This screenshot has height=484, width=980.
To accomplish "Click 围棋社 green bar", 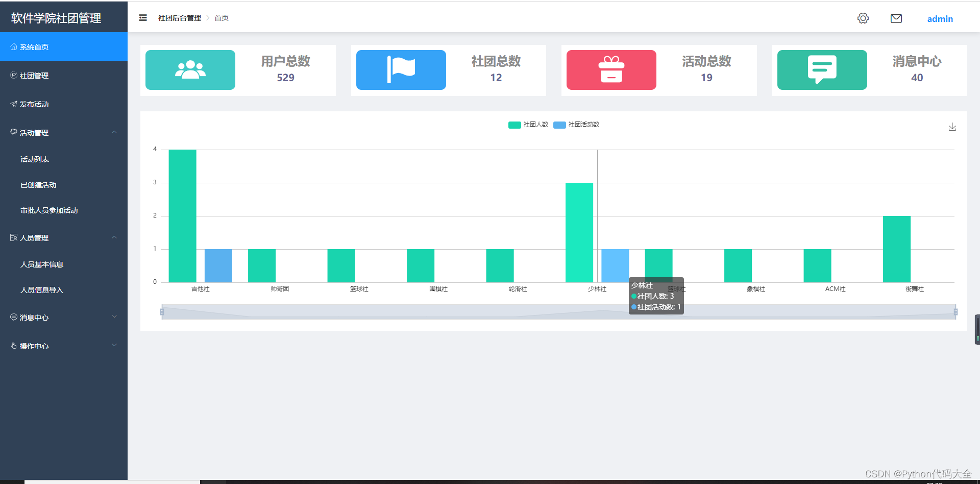I will pyautogui.click(x=421, y=265).
